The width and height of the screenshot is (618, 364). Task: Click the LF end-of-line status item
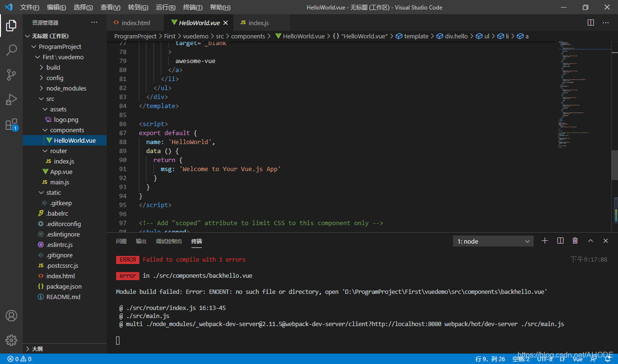[563, 359]
